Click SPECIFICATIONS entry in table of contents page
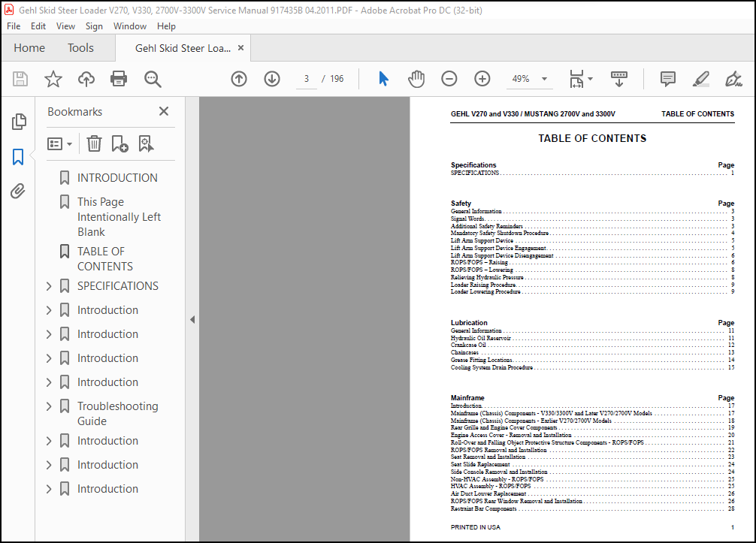 tap(592, 173)
